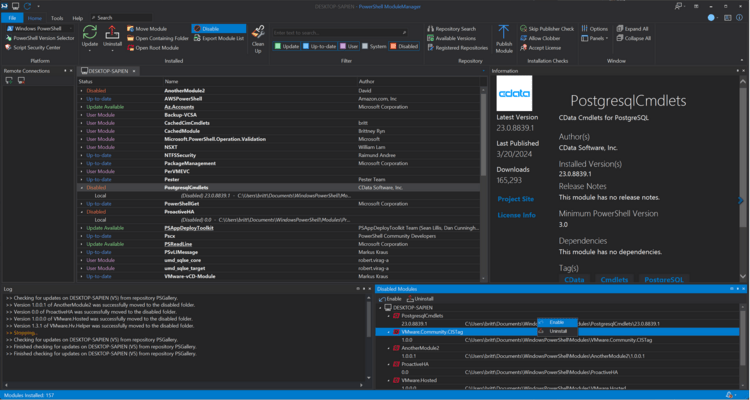750x400 pixels.
Task: Open the Options settings in the ribbon
Action: click(x=595, y=29)
